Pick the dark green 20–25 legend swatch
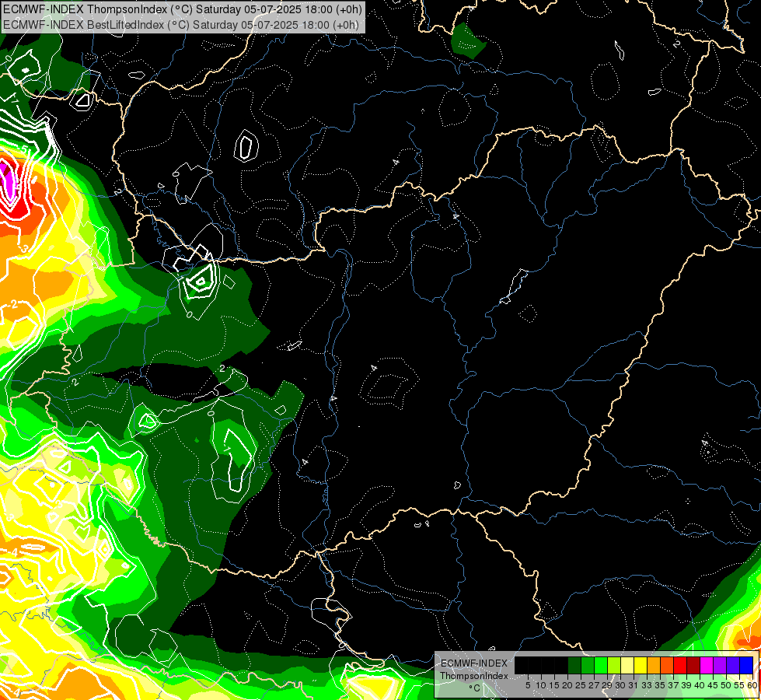This screenshot has width=761, height=700. pyautogui.click(x=574, y=665)
